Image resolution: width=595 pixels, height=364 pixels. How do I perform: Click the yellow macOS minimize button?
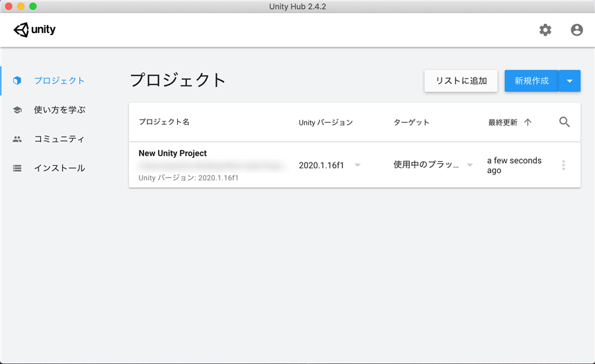coord(21,6)
